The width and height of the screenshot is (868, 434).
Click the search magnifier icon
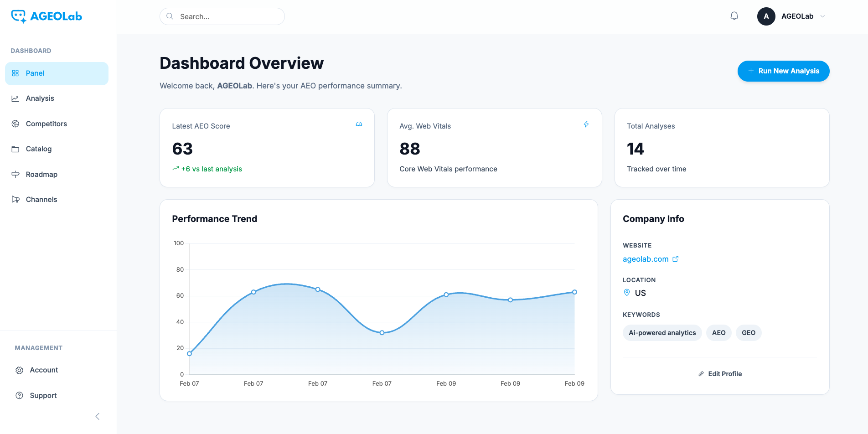170,16
